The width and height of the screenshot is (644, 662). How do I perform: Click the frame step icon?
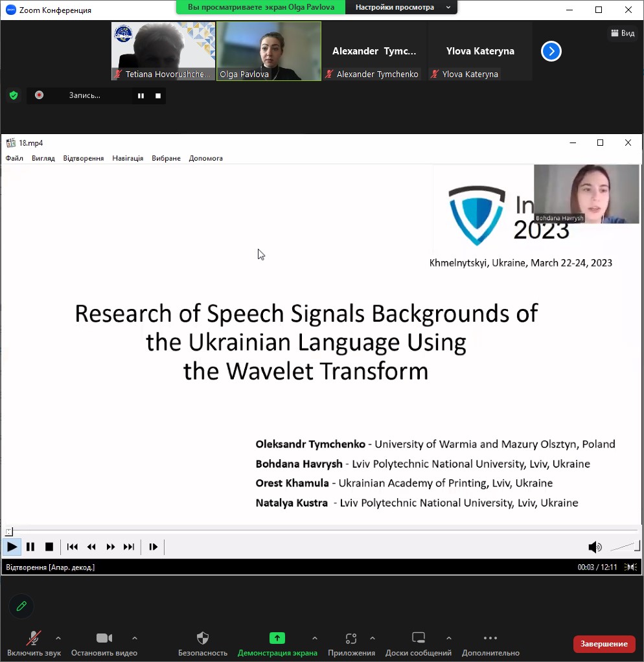153,547
